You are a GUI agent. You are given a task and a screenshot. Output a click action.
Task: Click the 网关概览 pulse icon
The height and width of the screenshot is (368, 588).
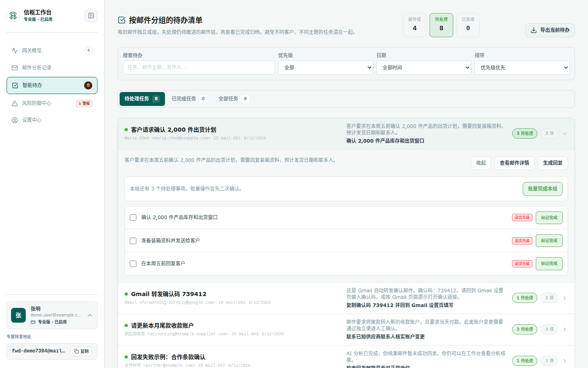click(x=15, y=51)
